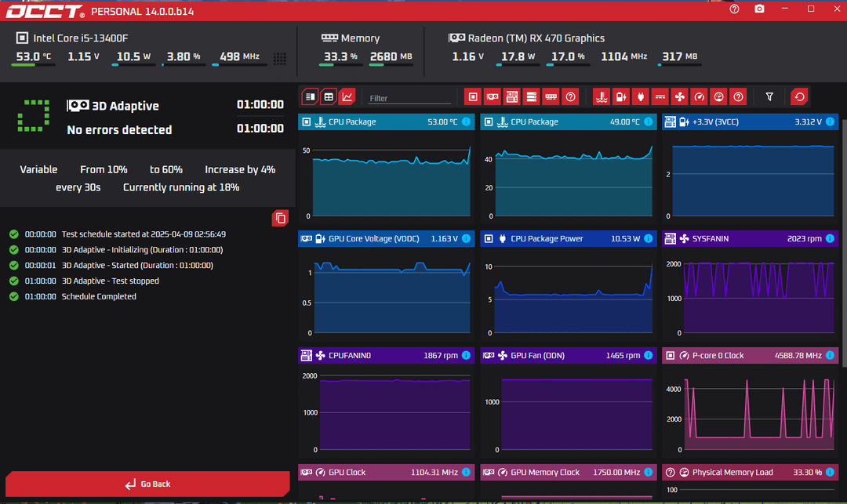Click the Intel Core i5-13400F CPU chip icon
Viewport: 847px width, 504px height.
point(22,38)
